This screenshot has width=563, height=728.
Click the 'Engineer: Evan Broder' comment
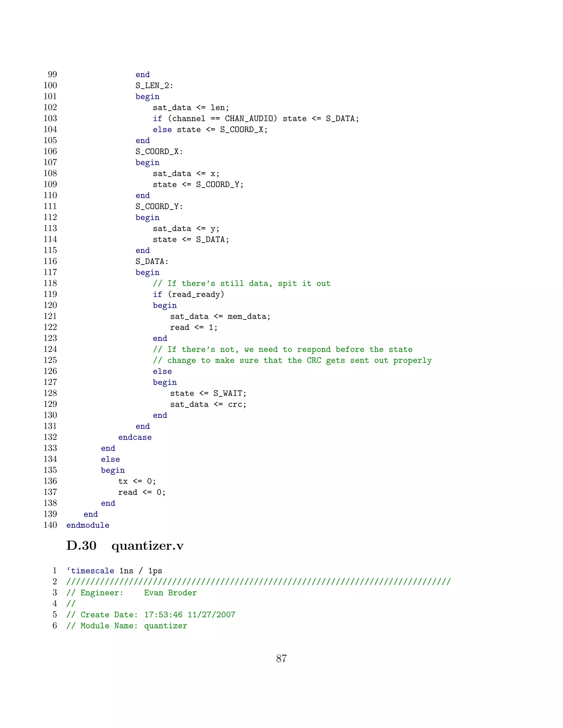point(132,593)
